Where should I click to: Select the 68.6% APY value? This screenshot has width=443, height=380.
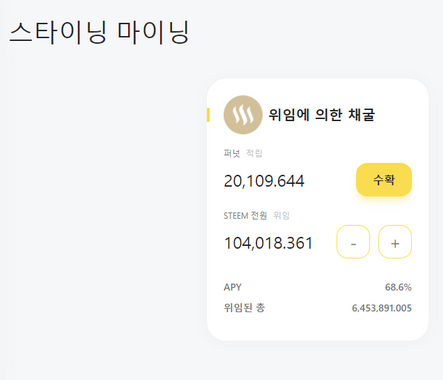click(x=398, y=287)
